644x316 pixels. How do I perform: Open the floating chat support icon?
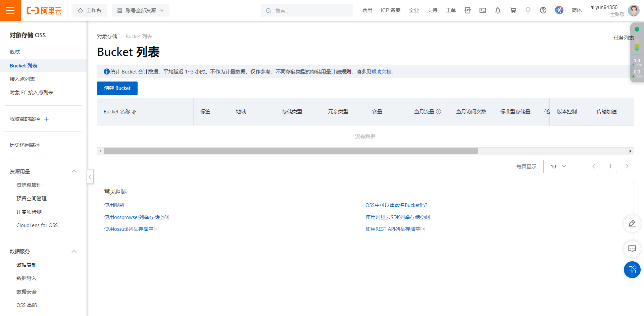[x=632, y=249]
